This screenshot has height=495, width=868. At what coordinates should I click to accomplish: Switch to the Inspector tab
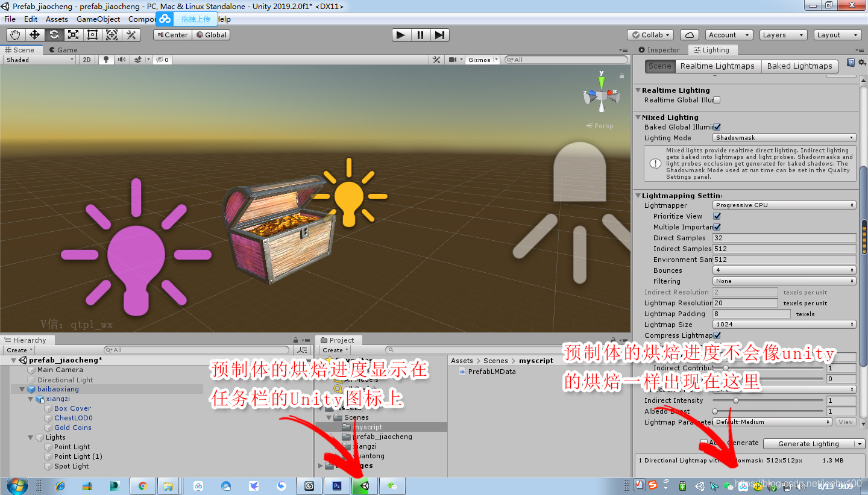659,50
